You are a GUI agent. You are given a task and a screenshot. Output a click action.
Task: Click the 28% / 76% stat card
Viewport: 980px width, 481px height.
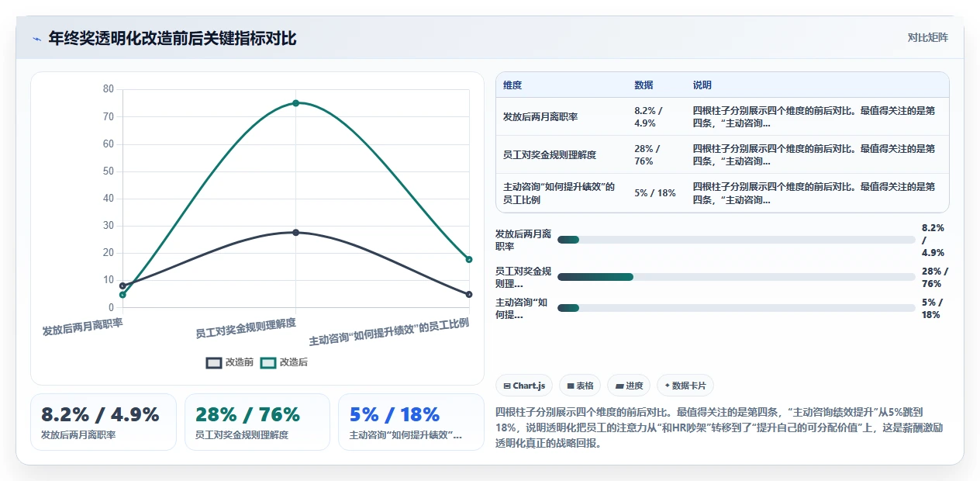pyautogui.click(x=257, y=422)
